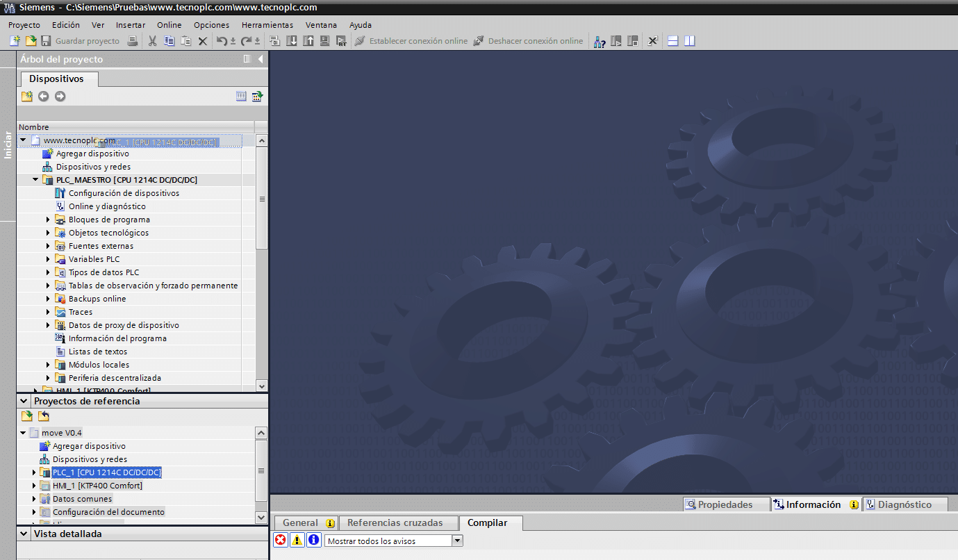Screen dimensions: 958x560
Task: Collapse Proyectos de referencia section
Action: point(24,402)
